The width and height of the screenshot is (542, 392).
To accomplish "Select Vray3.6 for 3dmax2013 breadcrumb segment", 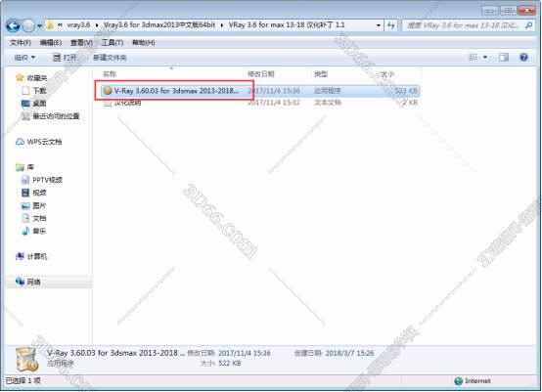I will tap(159, 24).
